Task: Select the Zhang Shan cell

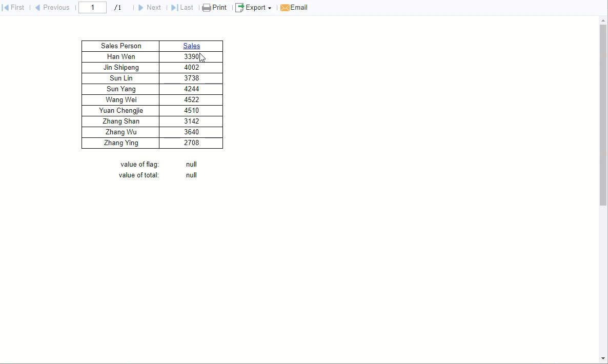Action: [x=120, y=122]
